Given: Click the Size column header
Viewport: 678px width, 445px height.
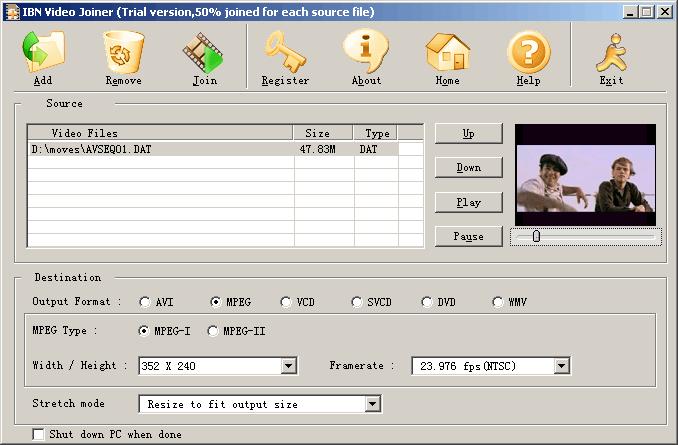Looking at the screenshot, I should coord(323,133).
